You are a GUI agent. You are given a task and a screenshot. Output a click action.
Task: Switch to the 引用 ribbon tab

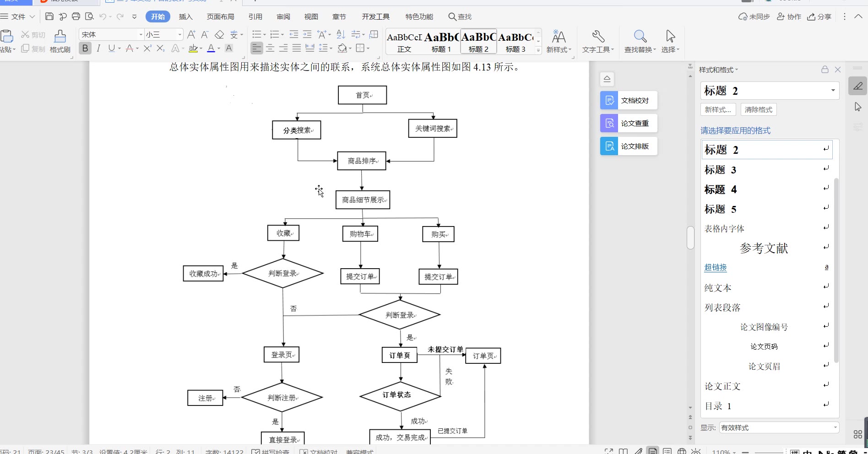(x=255, y=16)
